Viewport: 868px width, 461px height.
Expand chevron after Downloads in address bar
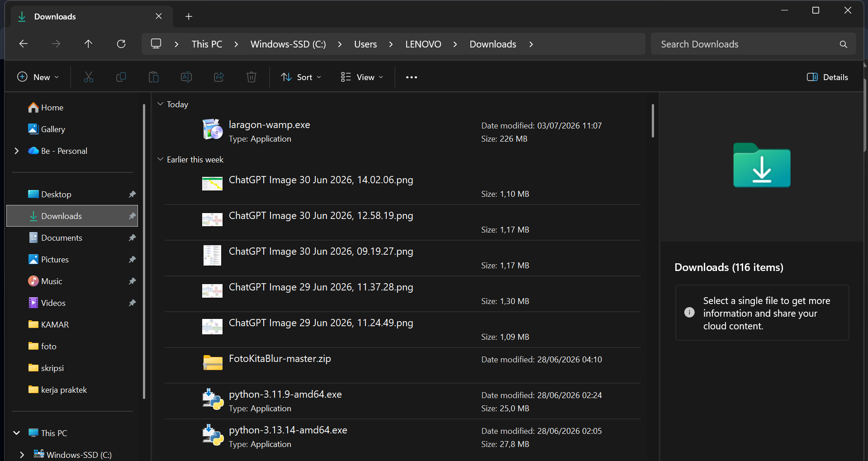click(x=531, y=44)
